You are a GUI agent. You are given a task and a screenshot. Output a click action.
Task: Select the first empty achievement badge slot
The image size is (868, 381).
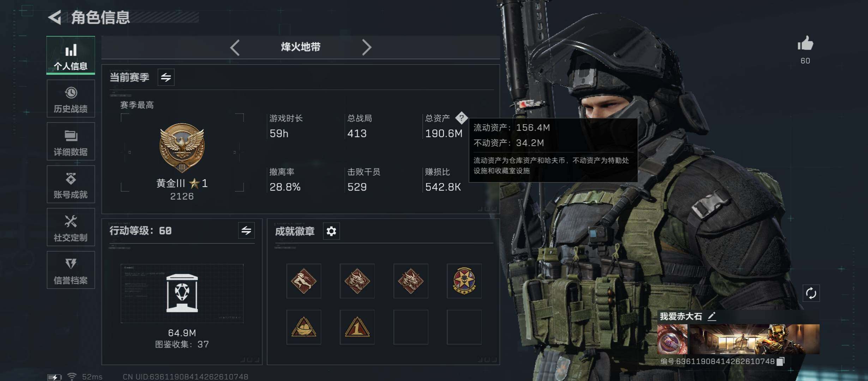411,327
